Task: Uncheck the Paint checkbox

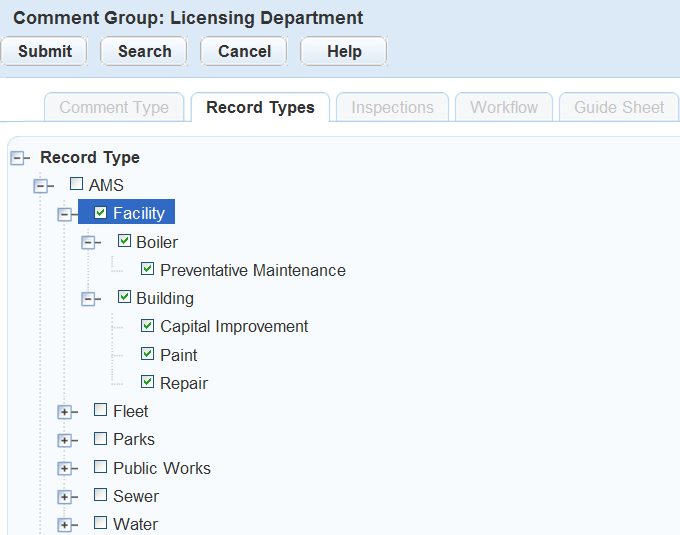Action: (x=148, y=353)
